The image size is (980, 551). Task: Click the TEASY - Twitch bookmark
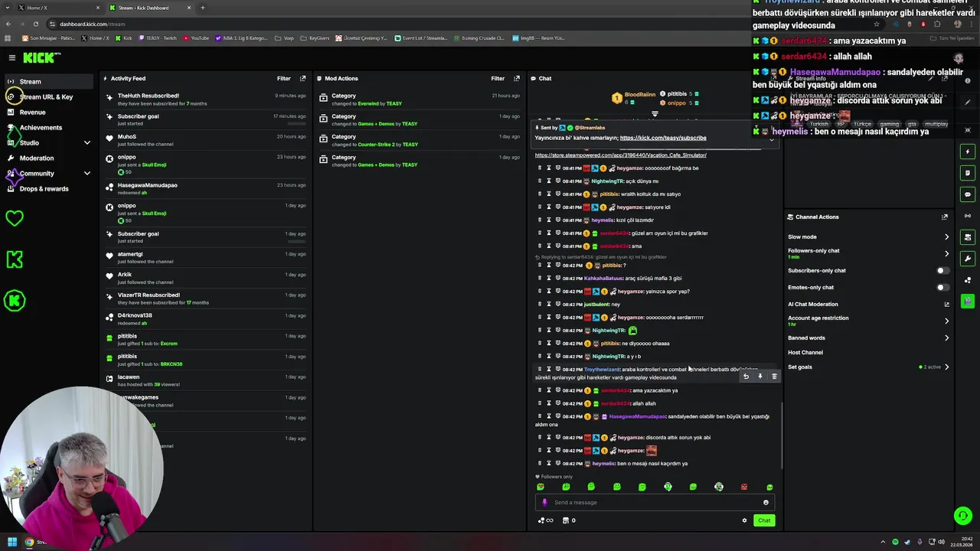point(158,37)
